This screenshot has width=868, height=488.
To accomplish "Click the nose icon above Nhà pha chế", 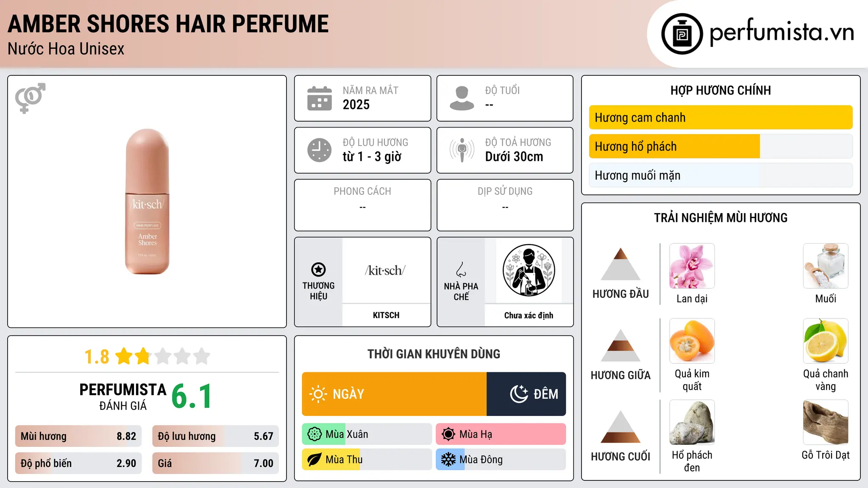I will click(461, 269).
